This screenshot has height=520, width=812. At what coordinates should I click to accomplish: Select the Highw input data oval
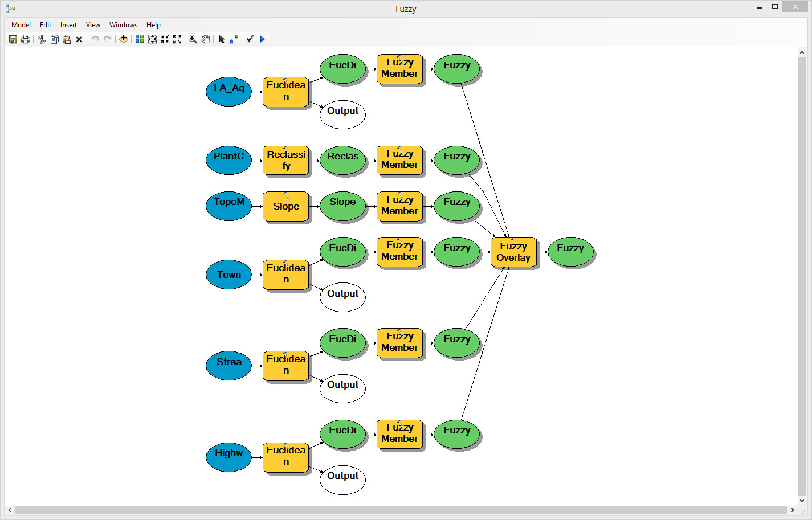228,457
